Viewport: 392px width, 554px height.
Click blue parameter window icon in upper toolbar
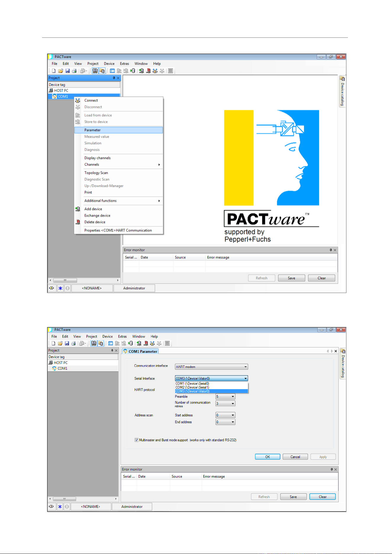pos(112,71)
